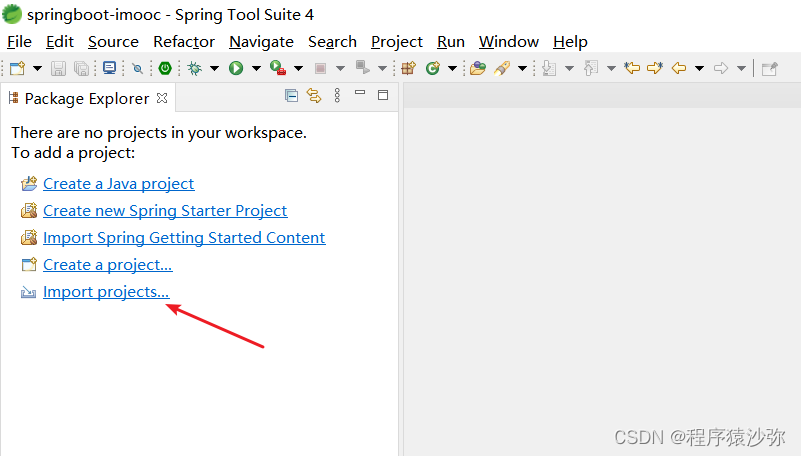Open the Search menu
The height and width of the screenshot is (456, 801).
[x=333, y=42]
